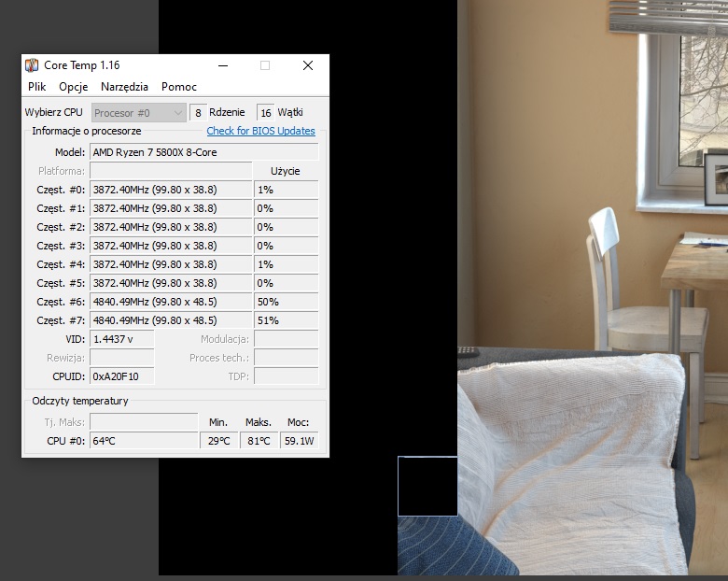
Task: Click the CPUID value 0xA20F10
Action: click(121, 376)
